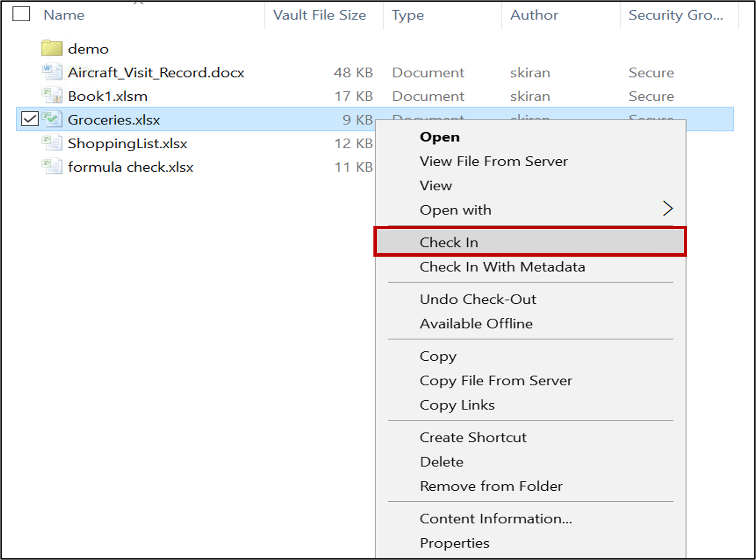Click the checked-out Groceries.xlsx file icon
The height and width of the screenshot is (560, 756).
click(51, 119)
